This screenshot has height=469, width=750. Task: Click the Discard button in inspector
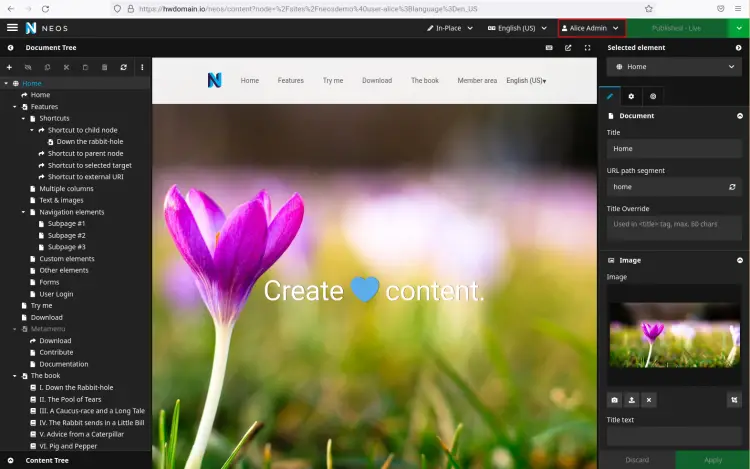(637, 460)
